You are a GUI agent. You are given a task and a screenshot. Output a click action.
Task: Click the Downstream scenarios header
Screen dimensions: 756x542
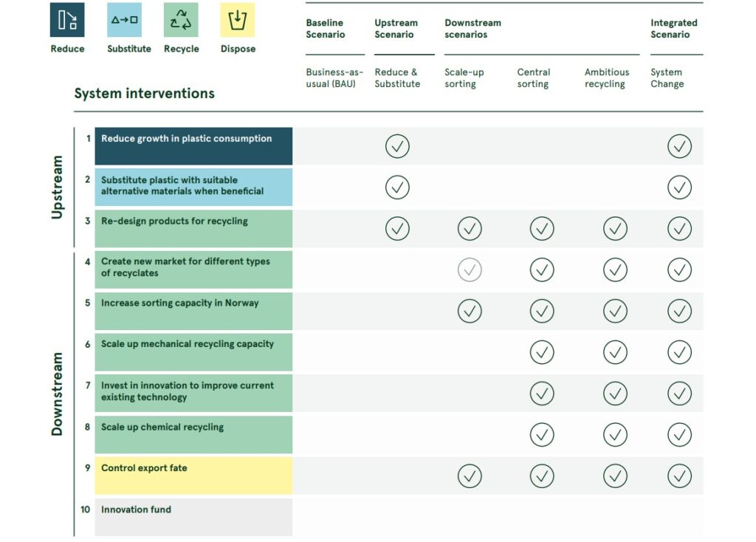click(472, 29)
